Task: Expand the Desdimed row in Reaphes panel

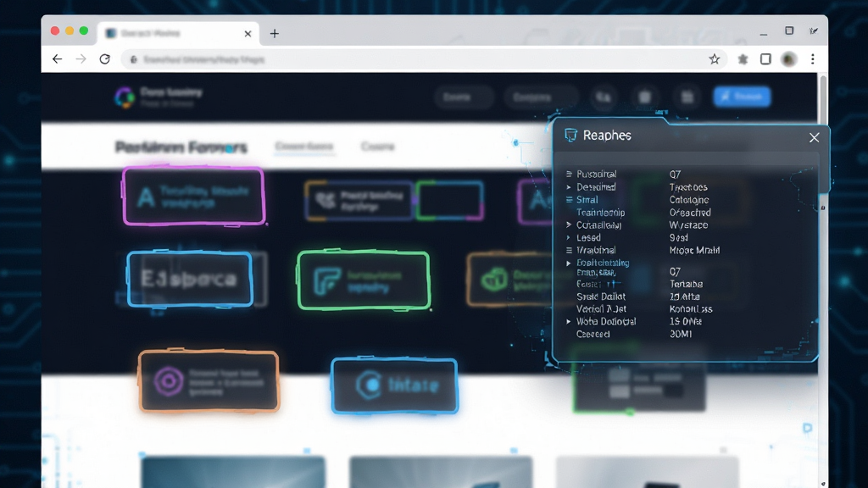Action: [x=569, y=187]
